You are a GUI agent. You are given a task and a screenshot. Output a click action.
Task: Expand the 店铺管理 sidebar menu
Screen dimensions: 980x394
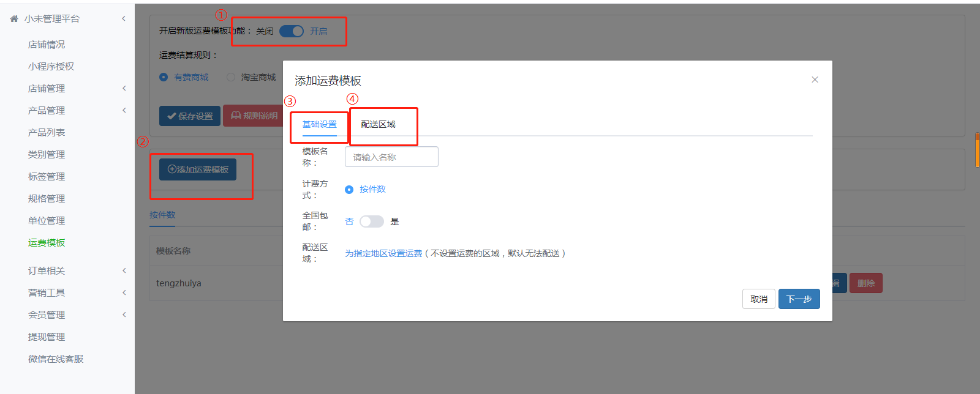[47, 89]
